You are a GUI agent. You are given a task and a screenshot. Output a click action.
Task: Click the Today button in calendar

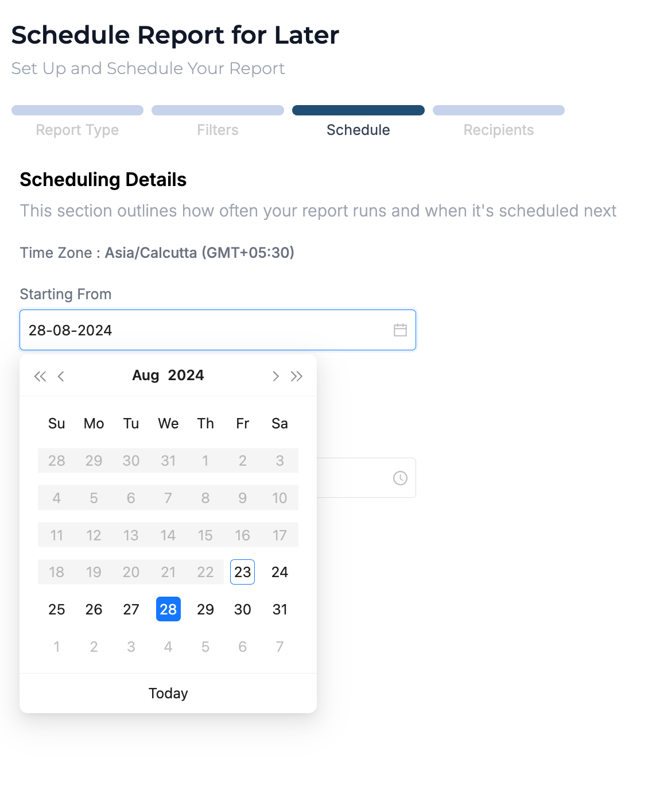[x=168, y=693]
